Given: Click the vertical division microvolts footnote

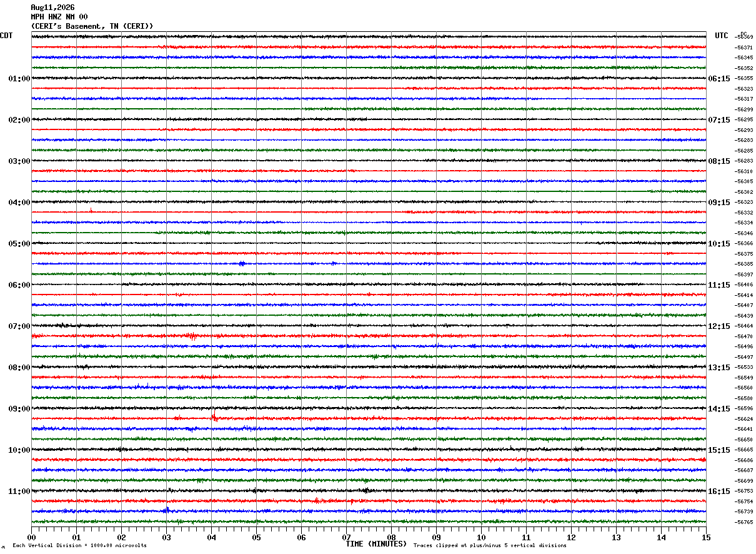Looking at the screenshot, I should [x=79, y=545].
